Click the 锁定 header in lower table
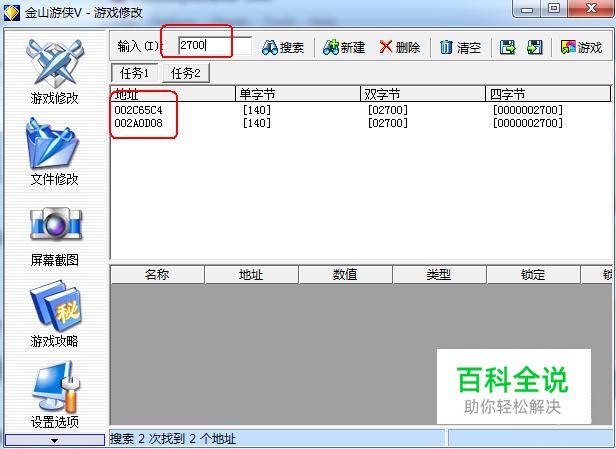The width and height of the screenshot is (616, 449). (533, 274)
